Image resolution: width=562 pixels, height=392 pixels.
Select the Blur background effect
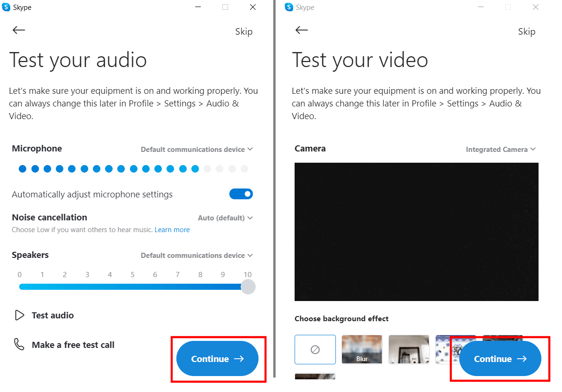[x=362, y=349]
